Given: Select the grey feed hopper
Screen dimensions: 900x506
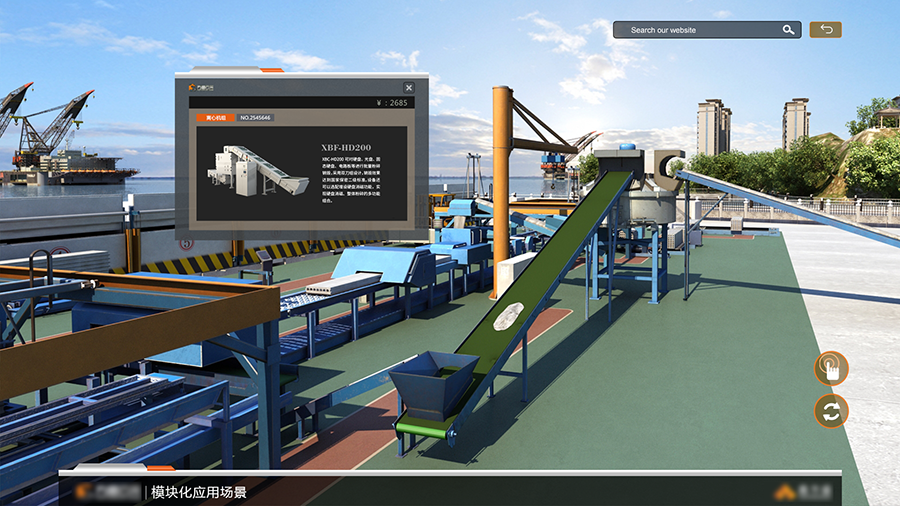Looking at the screenshot, I should point(434,383).
